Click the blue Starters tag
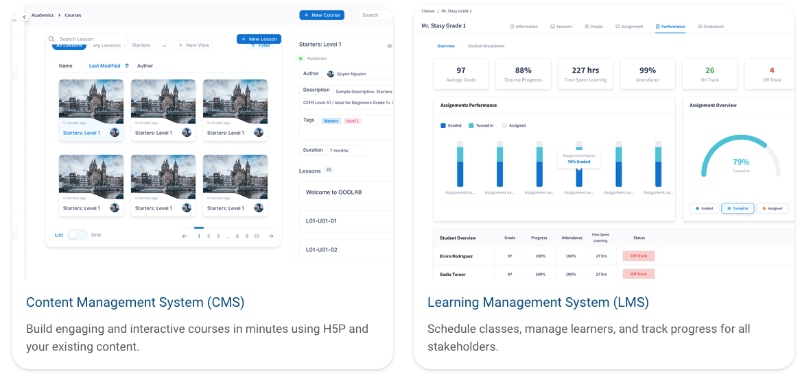 331,121
